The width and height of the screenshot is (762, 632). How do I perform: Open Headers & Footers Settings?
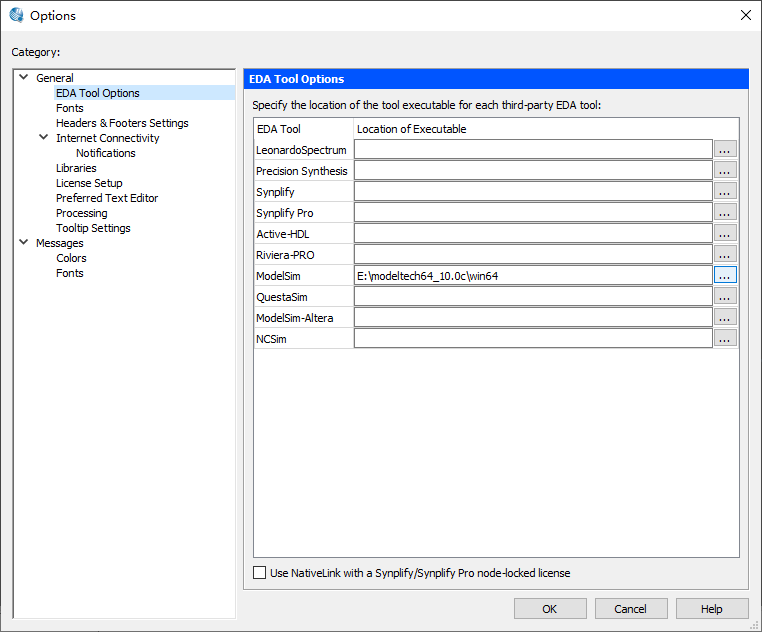(122, 123)
